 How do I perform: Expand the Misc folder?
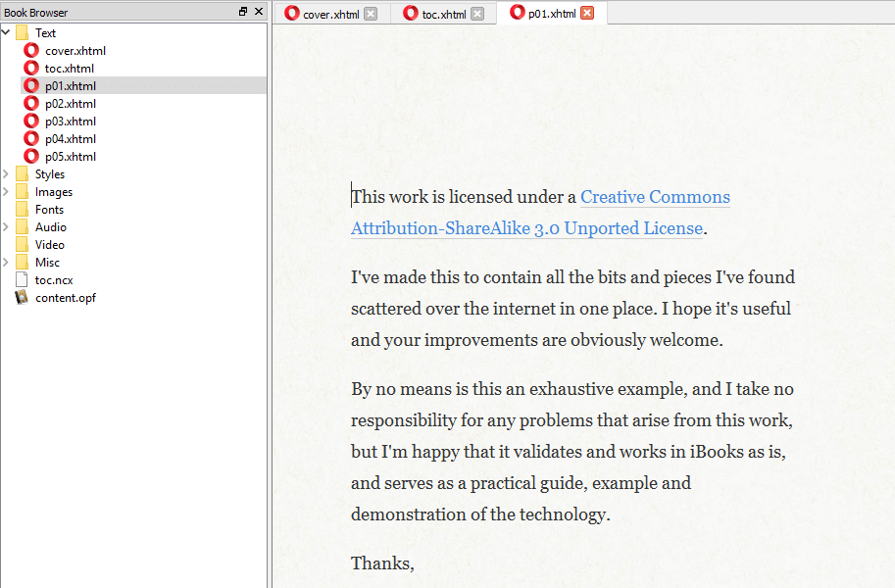click(x=8, y=262)
